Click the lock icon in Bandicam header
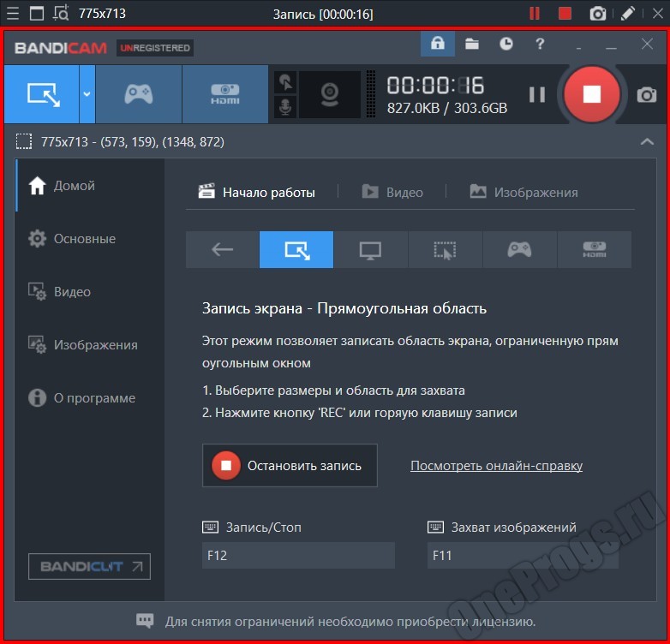The image size is (670, 644). click(437, 45)
